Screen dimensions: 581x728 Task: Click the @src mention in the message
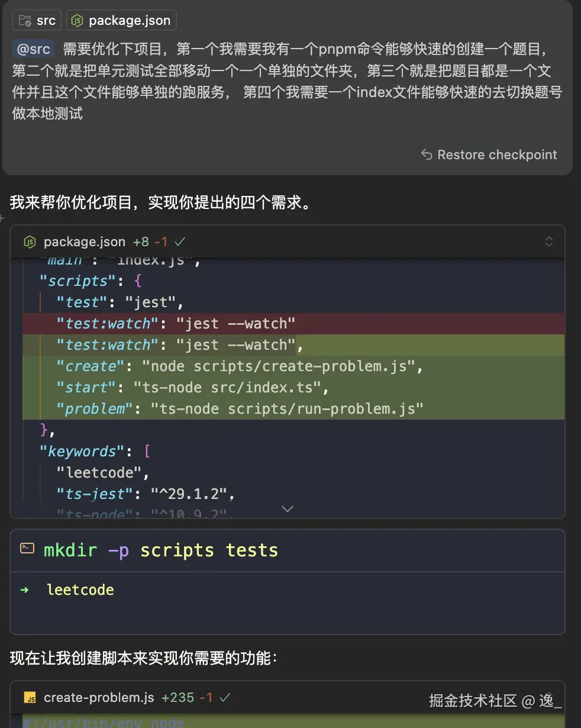(x=34, y=49)
